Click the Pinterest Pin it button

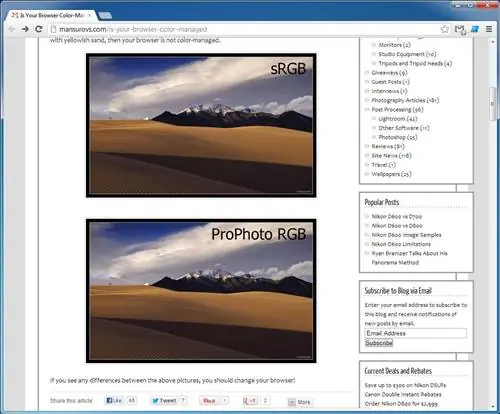(x=209, y=400)
